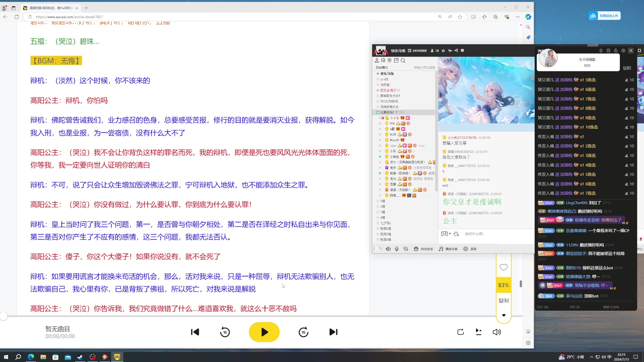Toggle the favorites star in the address bar
644x362 pixels.
(x=460, y=17)
